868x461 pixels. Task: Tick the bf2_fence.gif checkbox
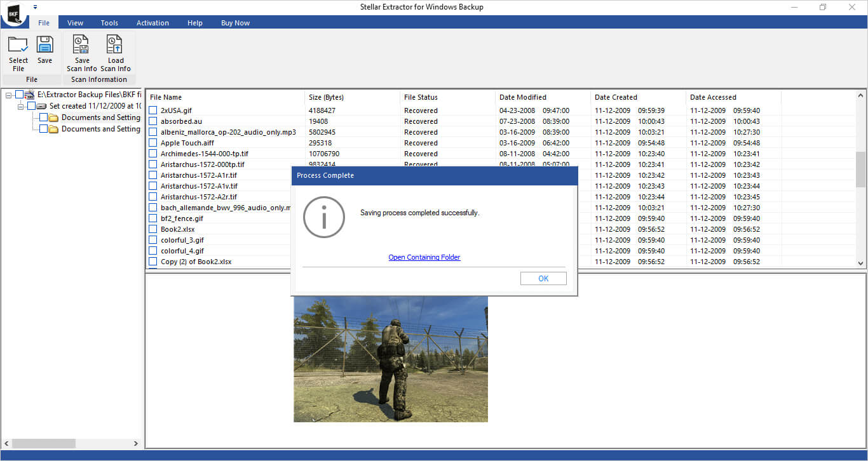tap(153, 218)
